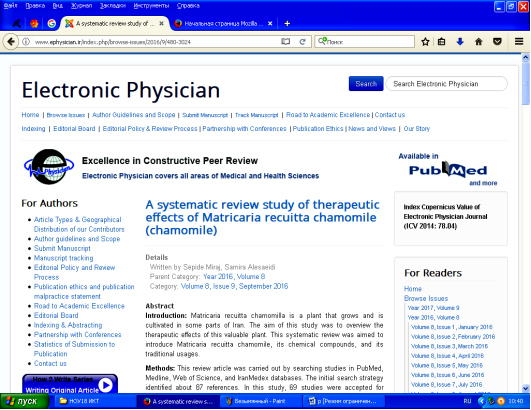Open the News and Views link
This screenshot has height=410, width=531.
click(372, 129)
